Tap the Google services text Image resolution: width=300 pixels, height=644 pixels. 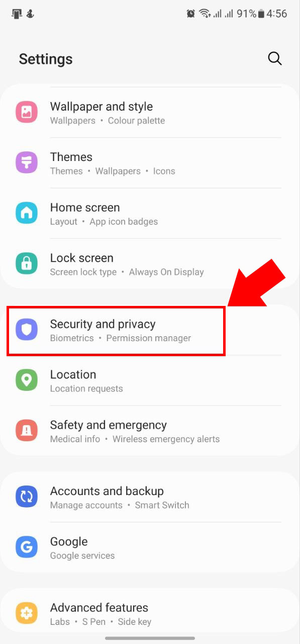[x=82, y=555]
